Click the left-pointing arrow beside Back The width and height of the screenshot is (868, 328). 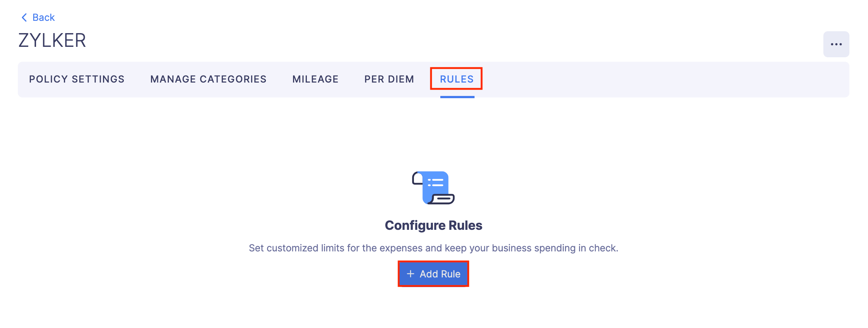coord(23,17)
